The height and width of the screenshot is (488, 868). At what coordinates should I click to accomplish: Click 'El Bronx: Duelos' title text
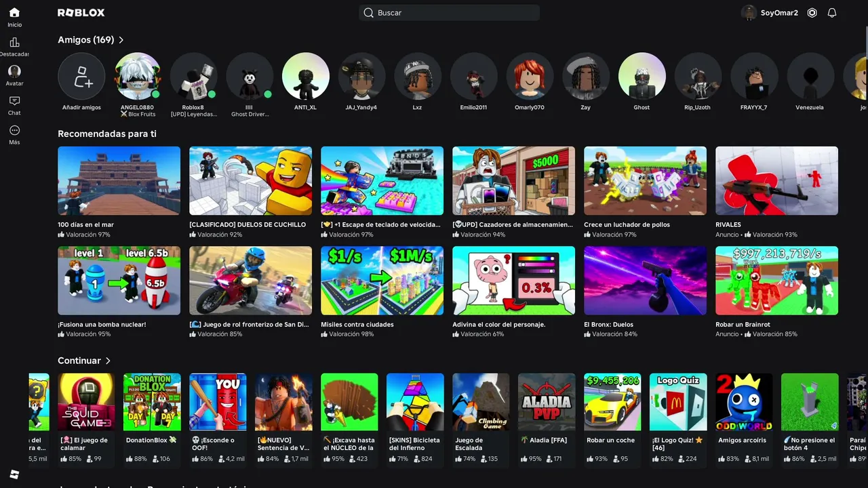click(608, 325)
